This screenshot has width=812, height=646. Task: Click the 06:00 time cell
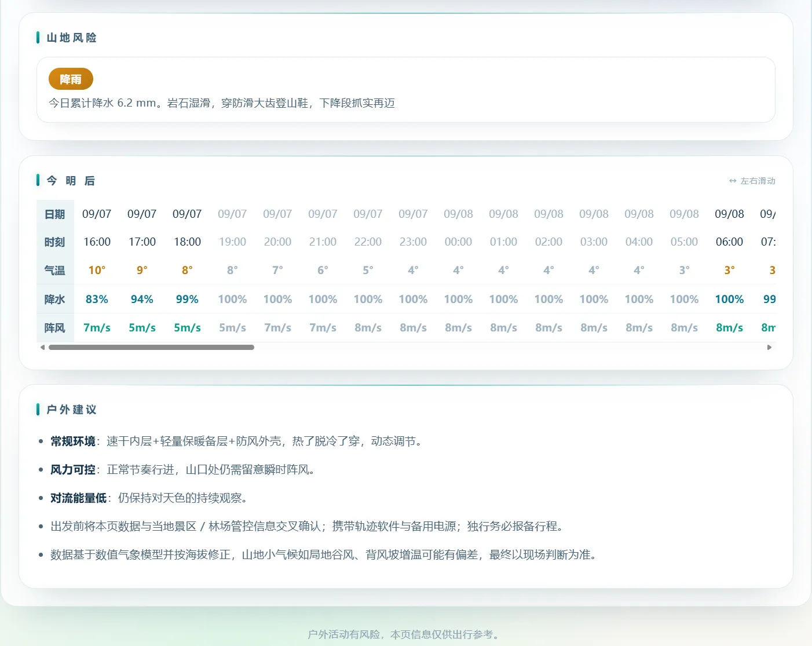729,242
